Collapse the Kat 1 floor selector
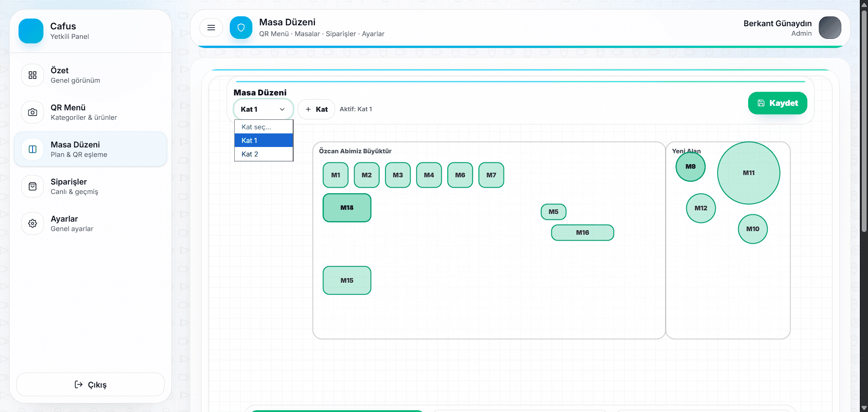 pyautogui.click(x=263, y=109)
